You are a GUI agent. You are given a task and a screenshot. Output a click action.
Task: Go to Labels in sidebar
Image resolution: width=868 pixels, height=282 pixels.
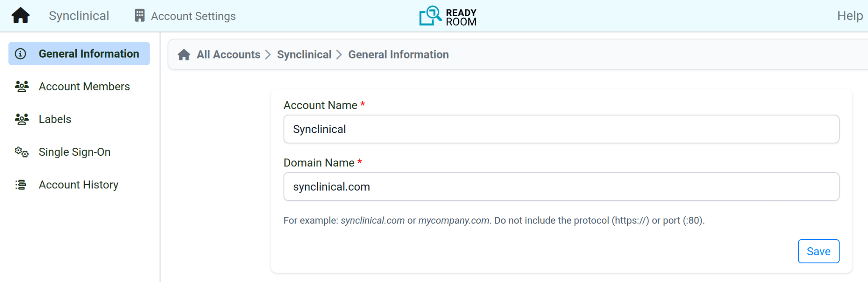coord(55,119)
